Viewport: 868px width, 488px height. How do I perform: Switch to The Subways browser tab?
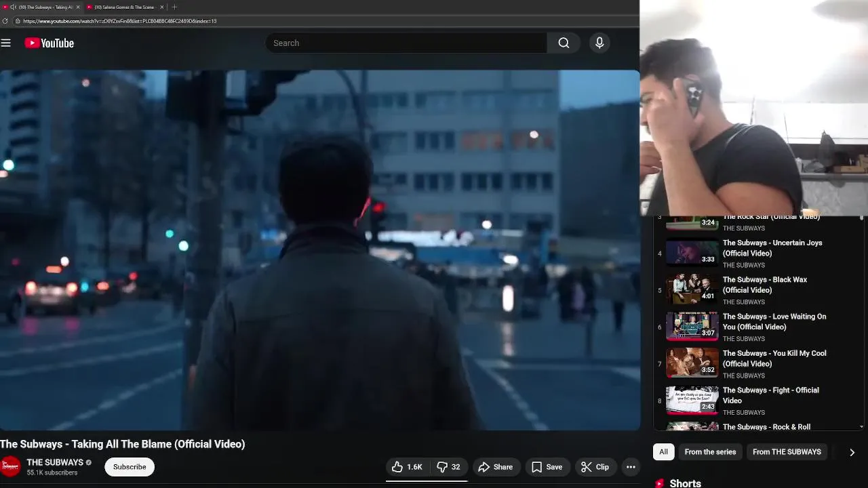pos(41,7)
